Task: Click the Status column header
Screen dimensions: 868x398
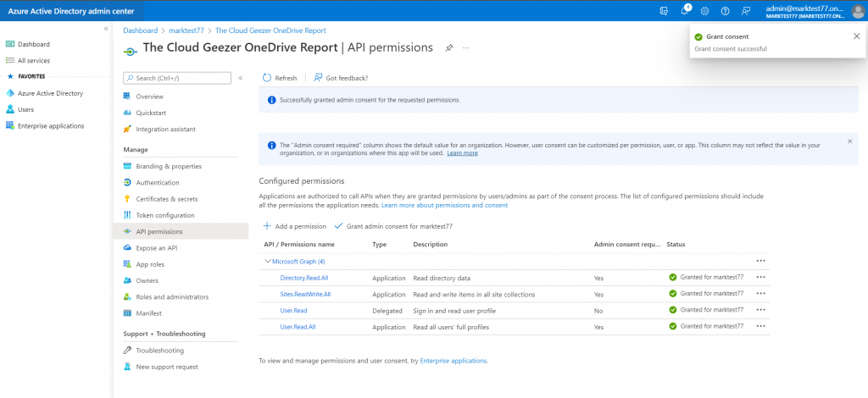Action: pyautogui.click(x=676, y=245)
